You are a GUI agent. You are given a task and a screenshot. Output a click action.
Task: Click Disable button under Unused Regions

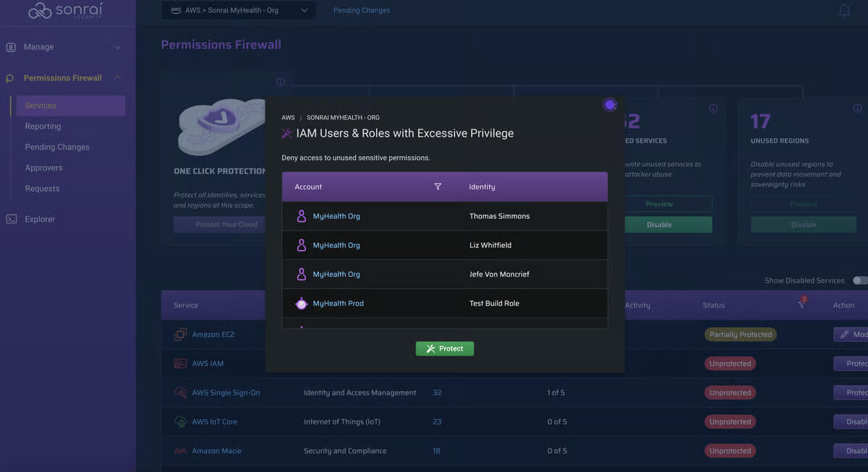pyautogui.click(x=803, y=224)
